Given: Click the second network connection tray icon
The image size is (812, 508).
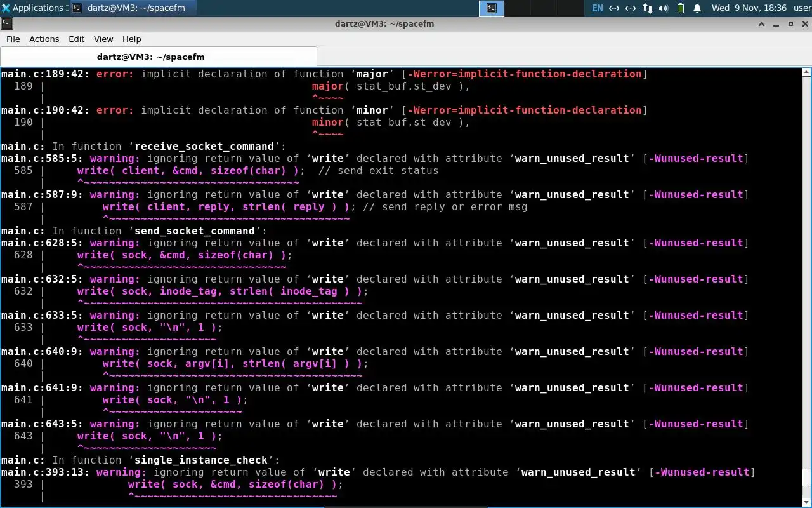Looking at the screenshot, I should point(631,8).
